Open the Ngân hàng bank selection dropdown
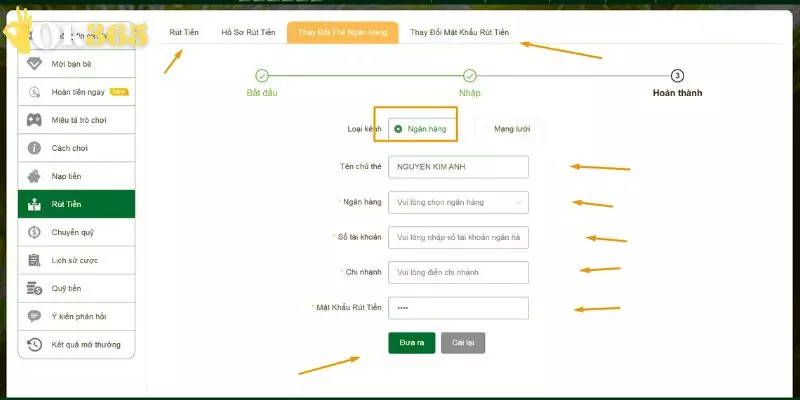 tap(458, 202)
